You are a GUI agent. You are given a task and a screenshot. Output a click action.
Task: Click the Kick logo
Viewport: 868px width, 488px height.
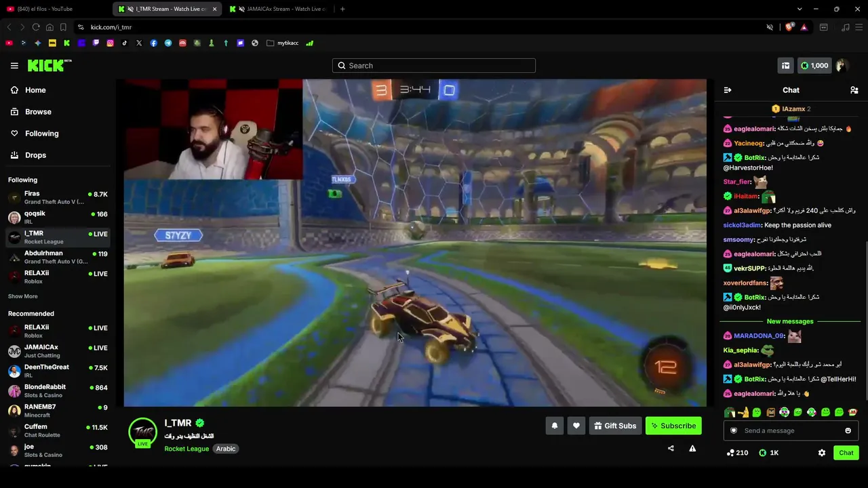tap(50, 65)
